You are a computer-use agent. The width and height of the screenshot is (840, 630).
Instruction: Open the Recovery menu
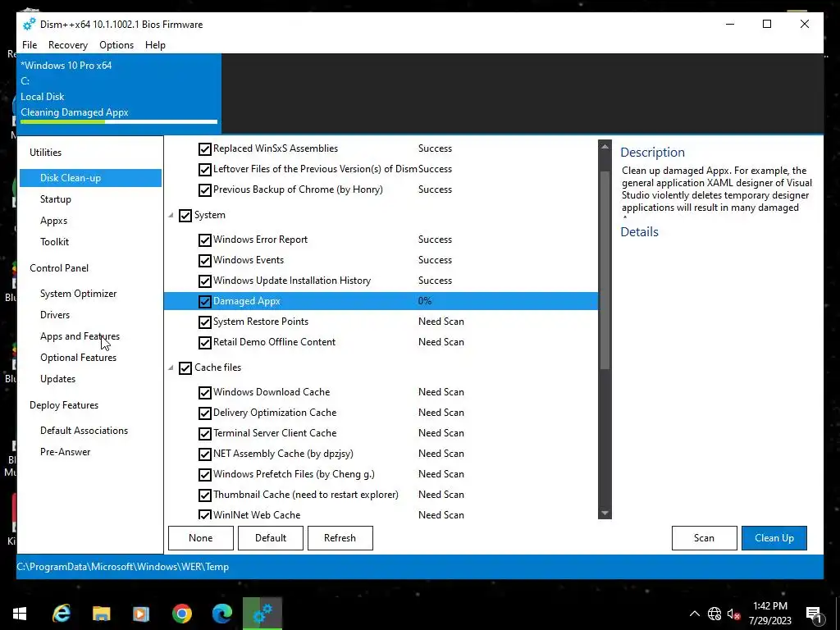[x=68, y=45]
